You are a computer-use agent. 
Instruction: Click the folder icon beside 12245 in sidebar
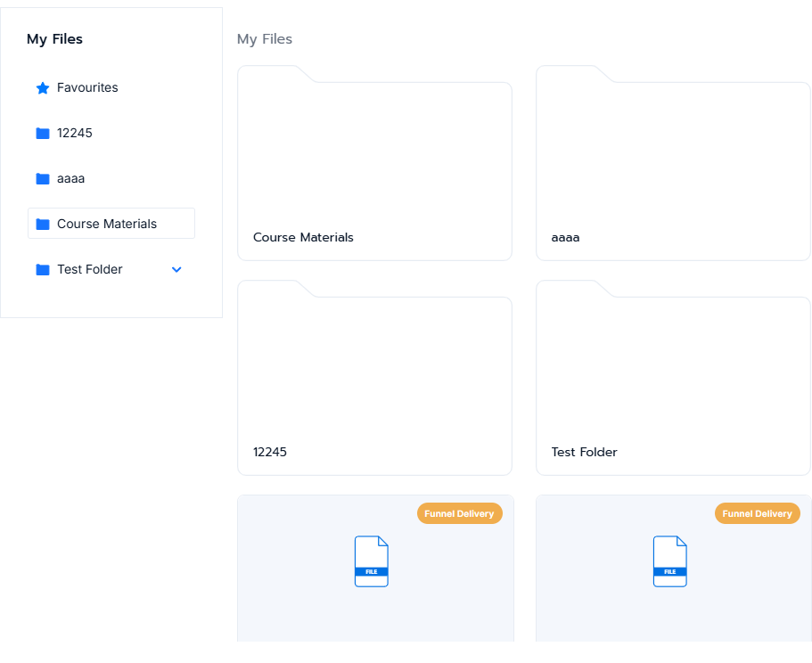43,134
